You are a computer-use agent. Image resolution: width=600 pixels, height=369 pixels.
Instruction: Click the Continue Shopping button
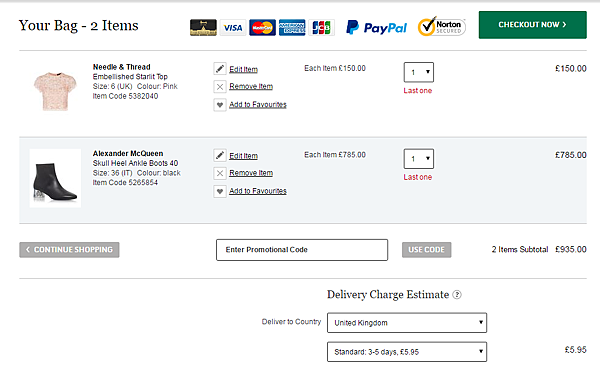pyautogui.click(x=69, y=250)
